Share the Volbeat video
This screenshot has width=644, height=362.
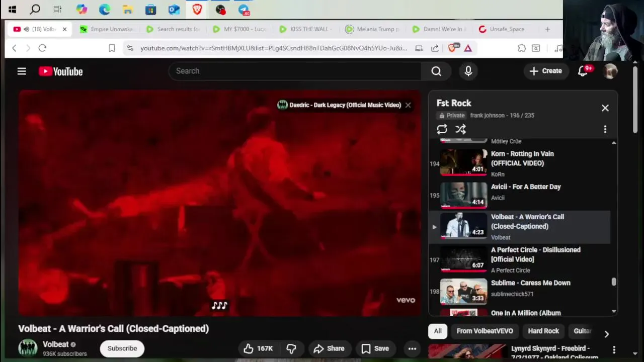[x=329, y=348]
